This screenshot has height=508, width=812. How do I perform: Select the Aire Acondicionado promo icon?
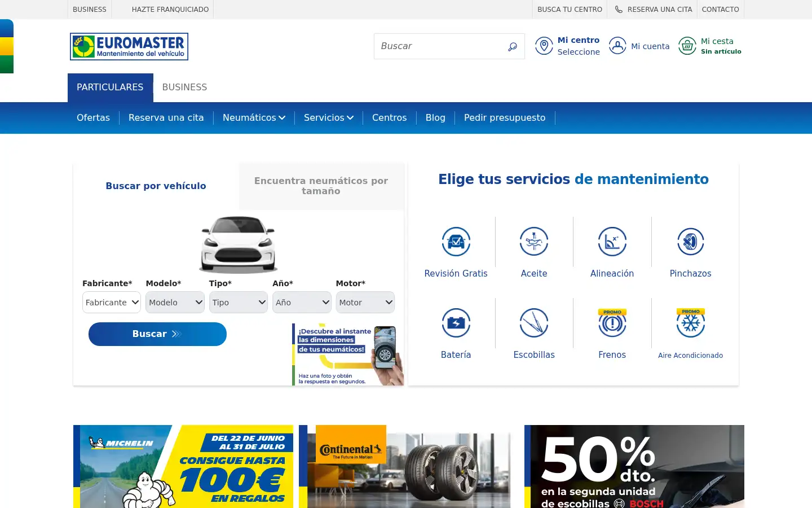pos(691,323)
